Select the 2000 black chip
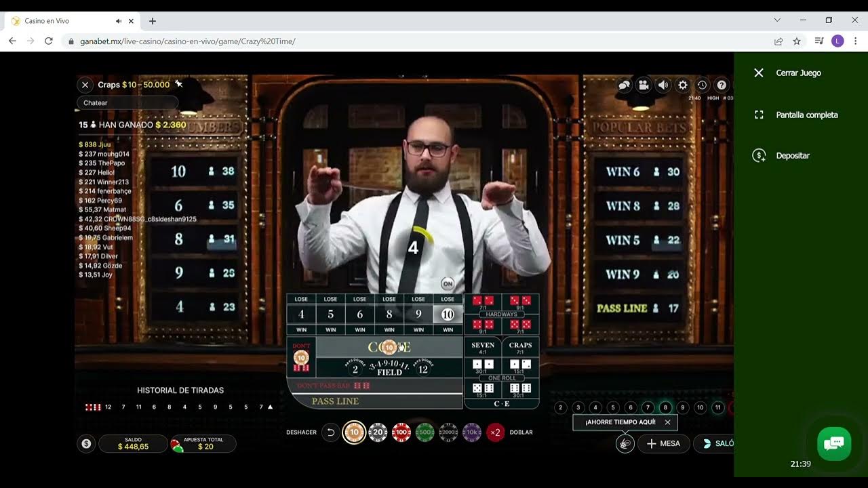 tap(448, 432)
